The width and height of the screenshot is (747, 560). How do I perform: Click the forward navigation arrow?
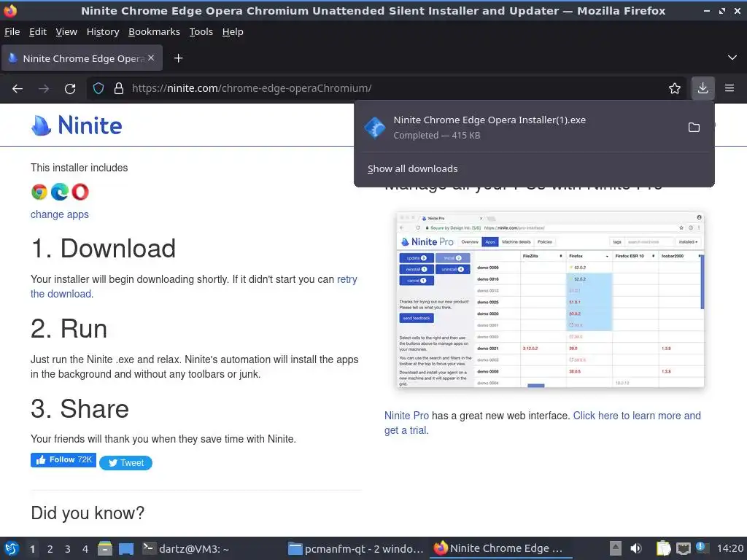pos(44,88)
